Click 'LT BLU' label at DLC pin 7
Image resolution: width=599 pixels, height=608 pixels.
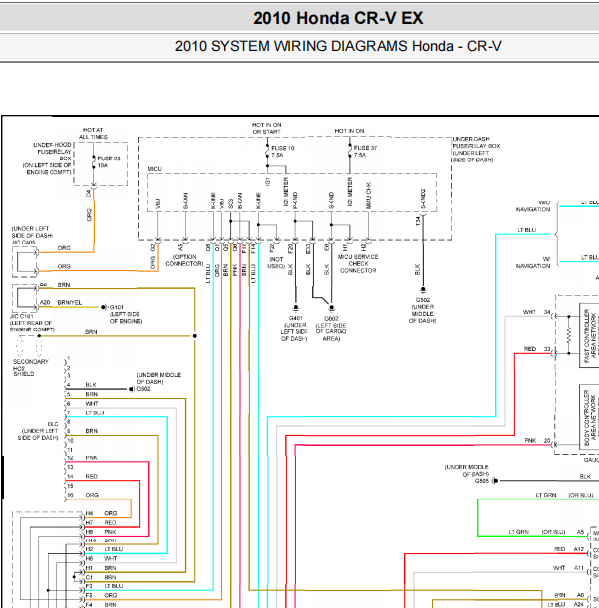point(95,413)
